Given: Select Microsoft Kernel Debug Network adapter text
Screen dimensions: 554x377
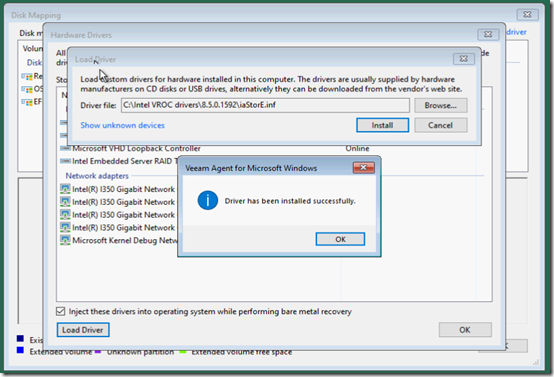Looking at the screenshot, I should coord(125,241).
